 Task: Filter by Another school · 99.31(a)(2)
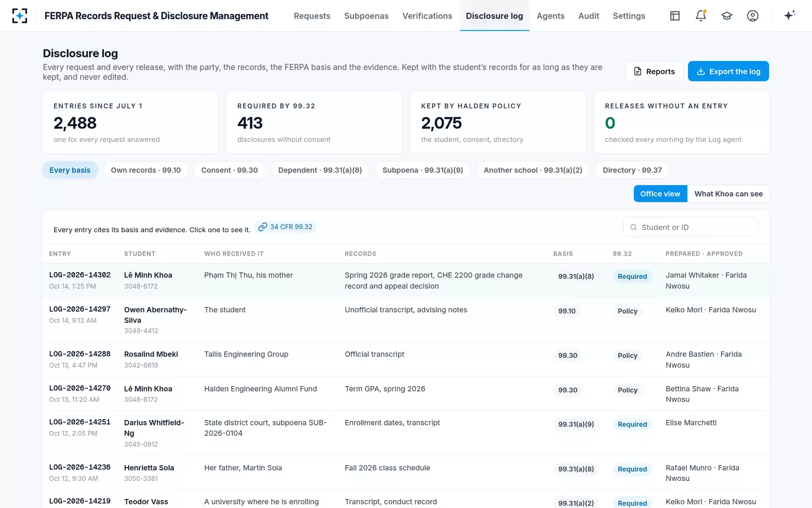[x=533, y=170]
